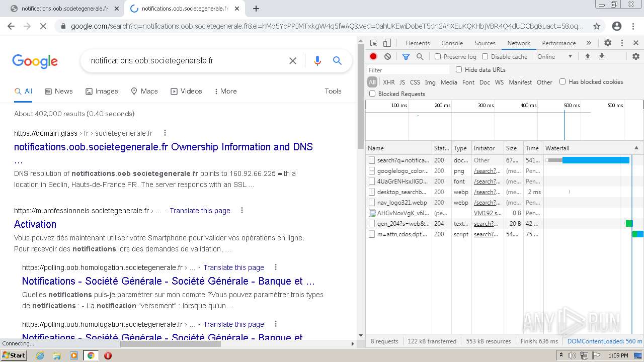Click the Windows Start button
Screen dimensions: 644x362
[14, 355]
